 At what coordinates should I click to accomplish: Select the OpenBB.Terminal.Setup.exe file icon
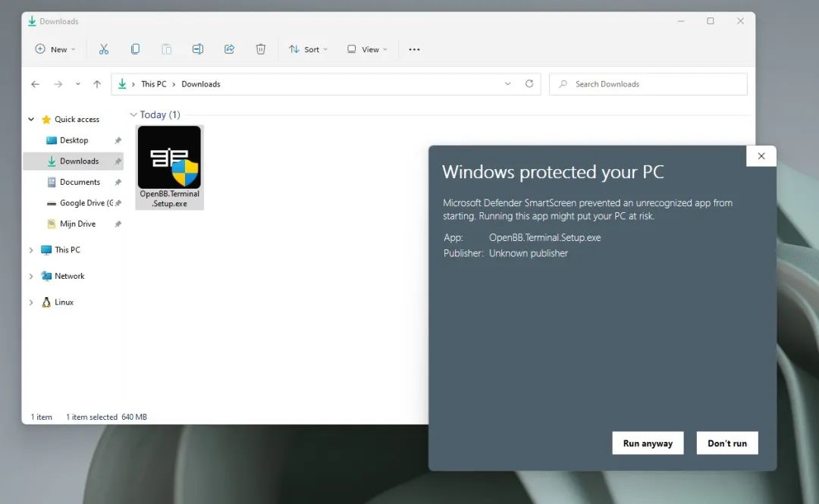169,167
